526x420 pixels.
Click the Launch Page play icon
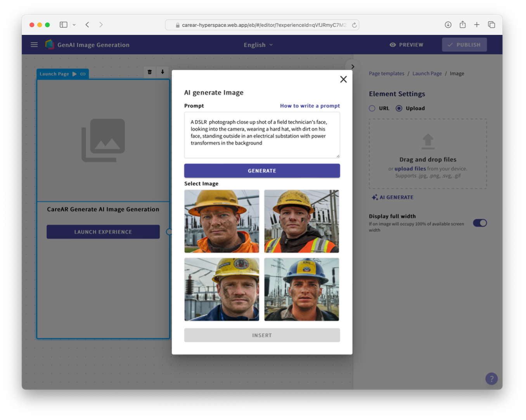point(74,74)
